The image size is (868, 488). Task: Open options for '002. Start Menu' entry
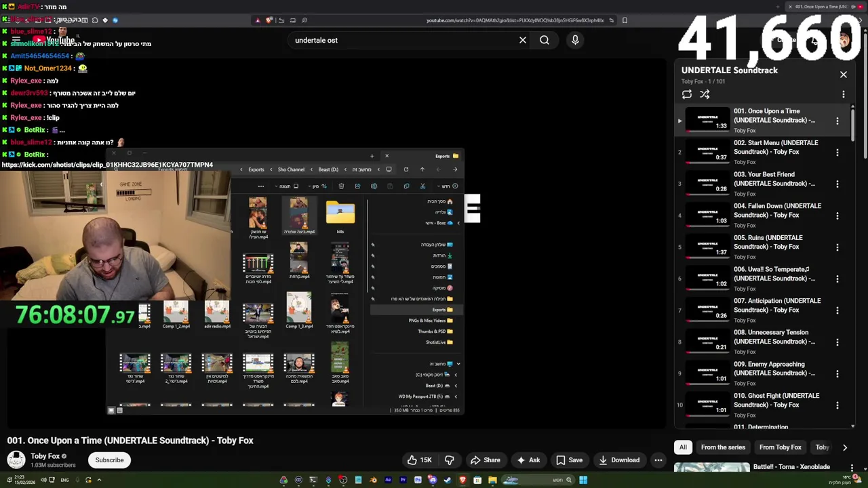[x=837, y=152]
